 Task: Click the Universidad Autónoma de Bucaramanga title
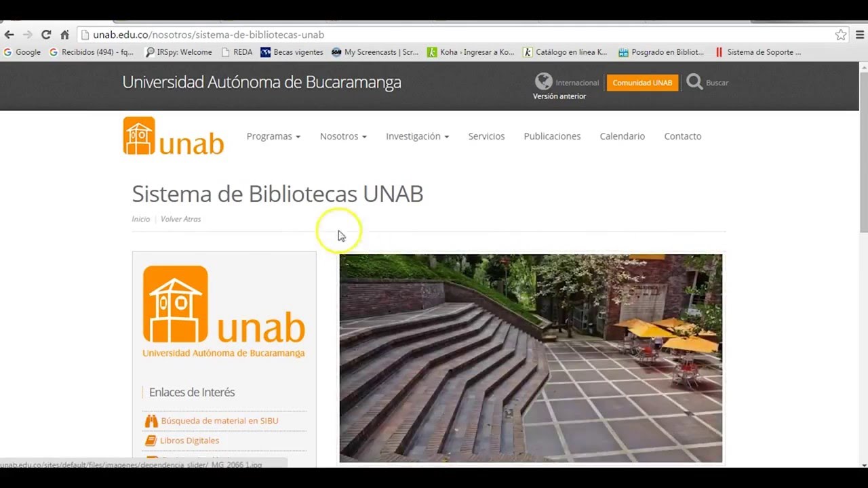pyautogui.click(x=262, y=82)
